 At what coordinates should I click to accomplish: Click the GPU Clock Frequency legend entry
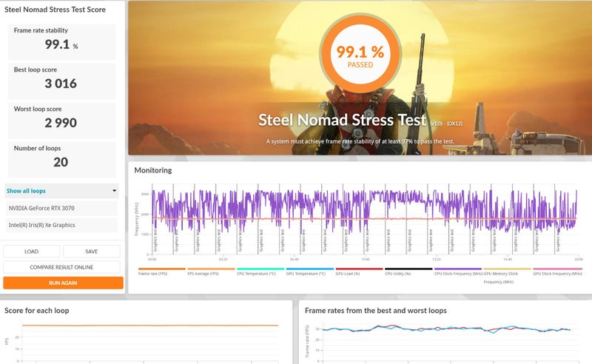click(x=556, y=274)
